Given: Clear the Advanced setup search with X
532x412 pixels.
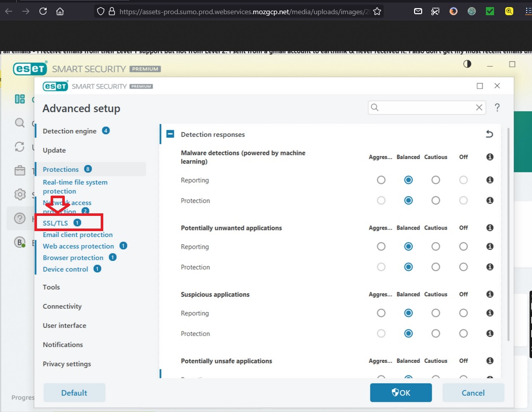Looking at the screenshot, I should pos(479,107).
